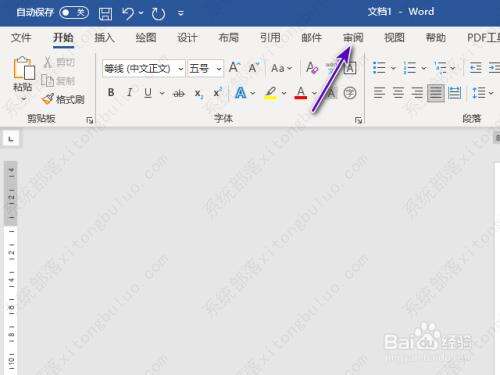The image size is (500, 375).
Task: Click the Undo arrow icon
Action: (128, 14)
